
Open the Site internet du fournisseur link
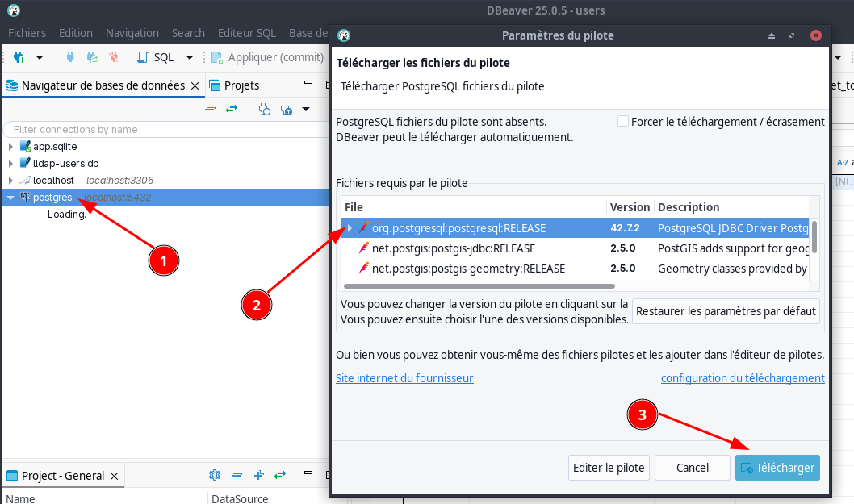[x=404, y=377]
